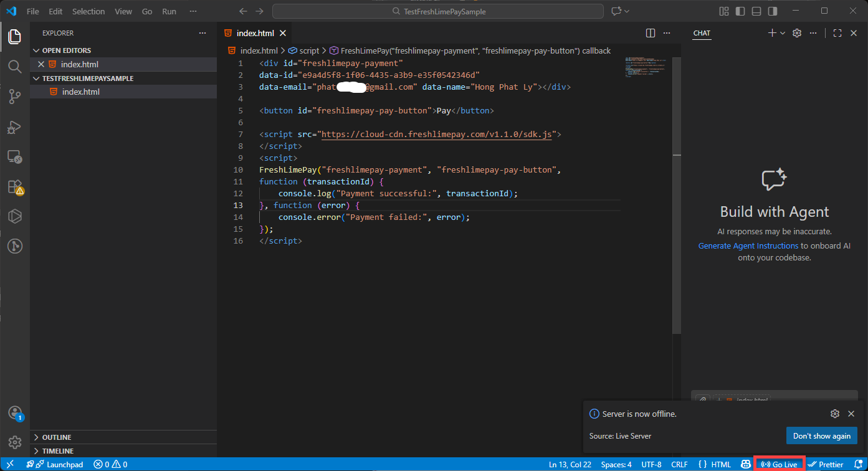Toggle the primary side bar layout button
The width and height of the screenshot is (868, 471).
pos(740,11)
